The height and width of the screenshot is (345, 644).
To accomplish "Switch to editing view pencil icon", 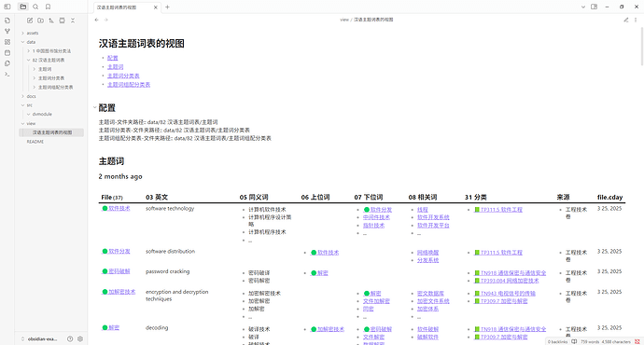I will (x=626, y=20).
